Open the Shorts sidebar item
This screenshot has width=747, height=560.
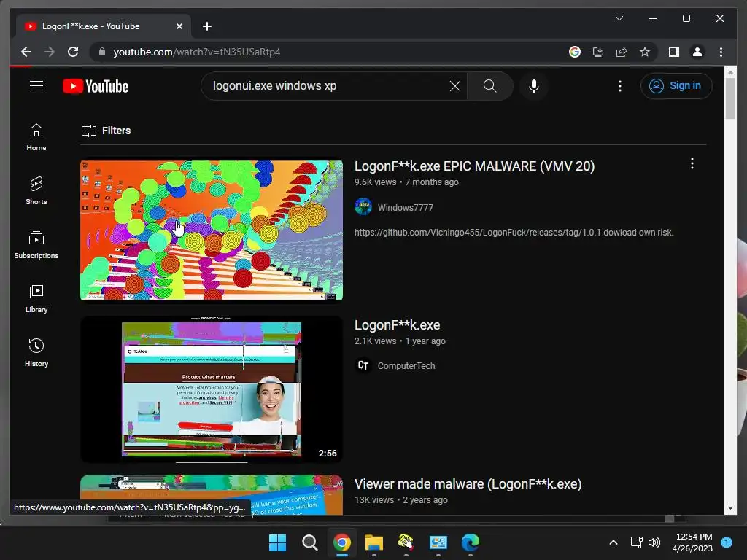[x=36, y=192]
